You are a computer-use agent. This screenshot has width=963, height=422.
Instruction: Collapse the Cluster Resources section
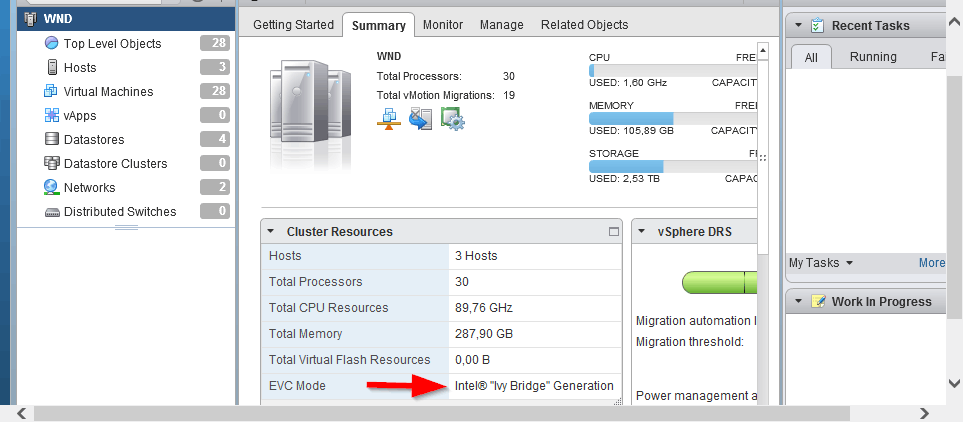click(x=271, y=232)
